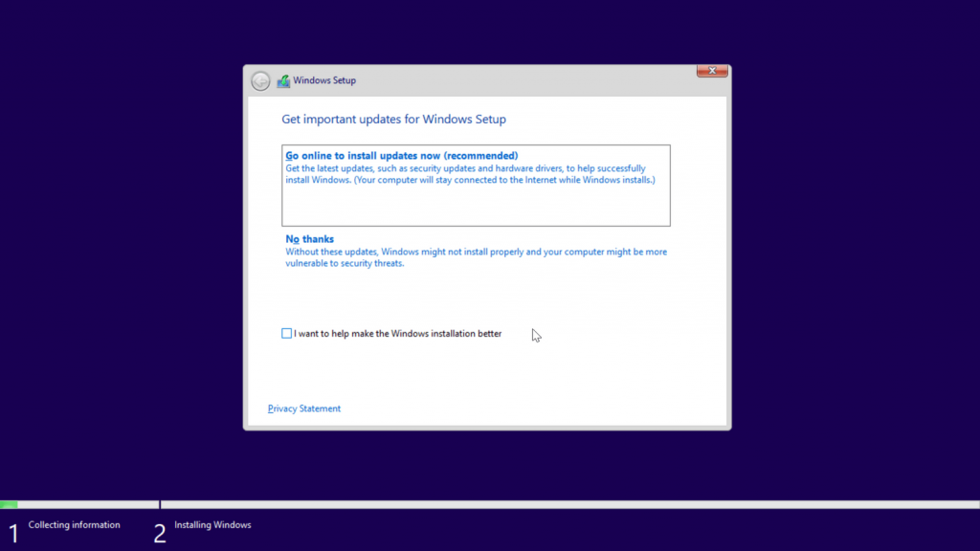Click the Collecting information stage label
Image resolution: width=980 pixels, height=551 pixels.
click(74, 524)
